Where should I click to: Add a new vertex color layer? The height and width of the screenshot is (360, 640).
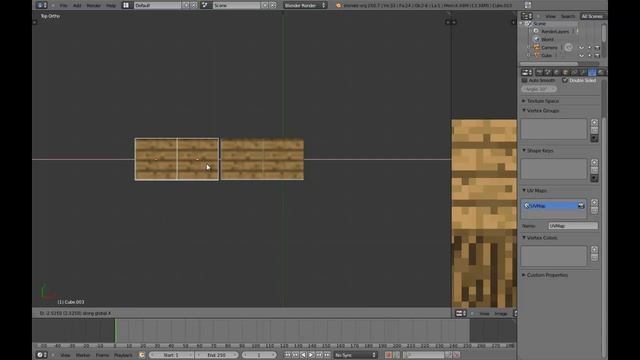tap(594, 249)
